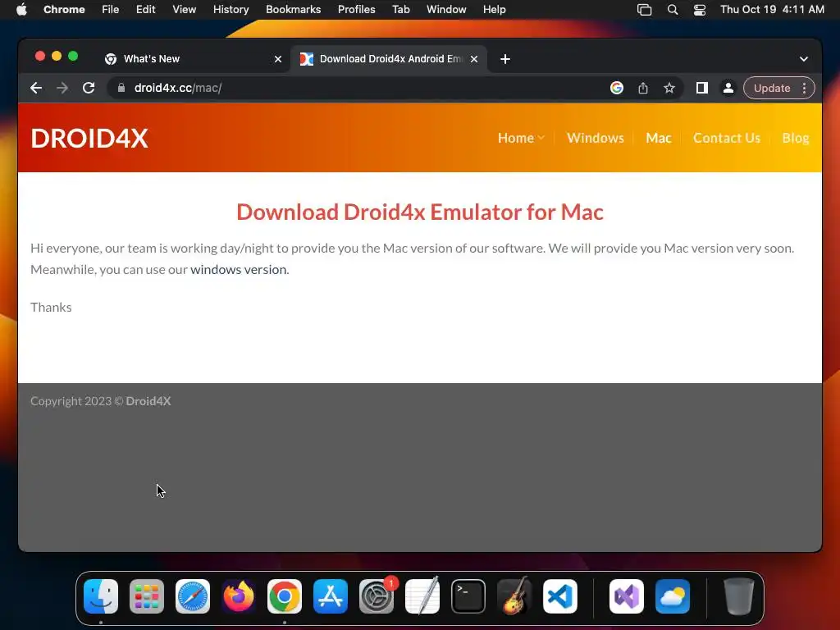Open the Blog link
The width and height of the screenshot is (840, 630).
pyautogui.click(x=796, y=138)
